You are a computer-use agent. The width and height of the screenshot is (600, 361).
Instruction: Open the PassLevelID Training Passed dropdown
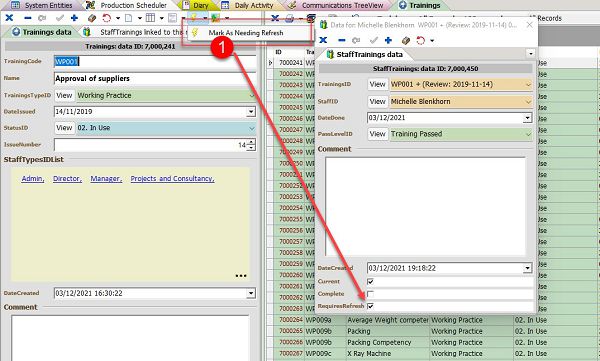point(528,134)
